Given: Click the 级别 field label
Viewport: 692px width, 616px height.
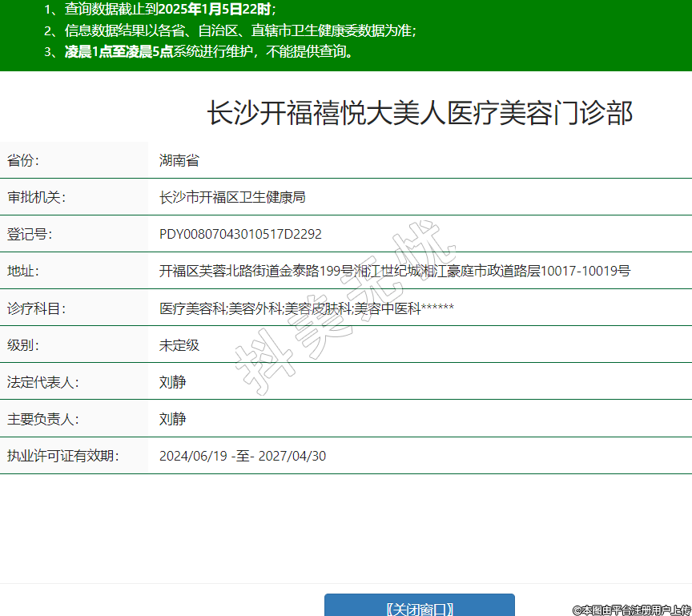Looking at the screenshot, I should click(23, 345).
